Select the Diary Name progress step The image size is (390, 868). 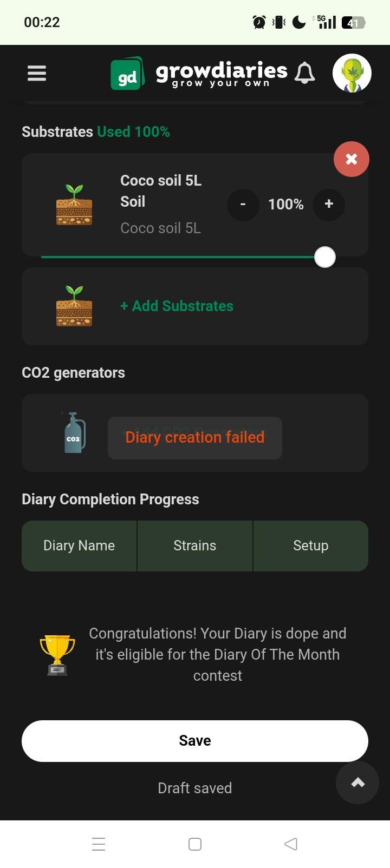pyautogui.click(x=79, y=545)
